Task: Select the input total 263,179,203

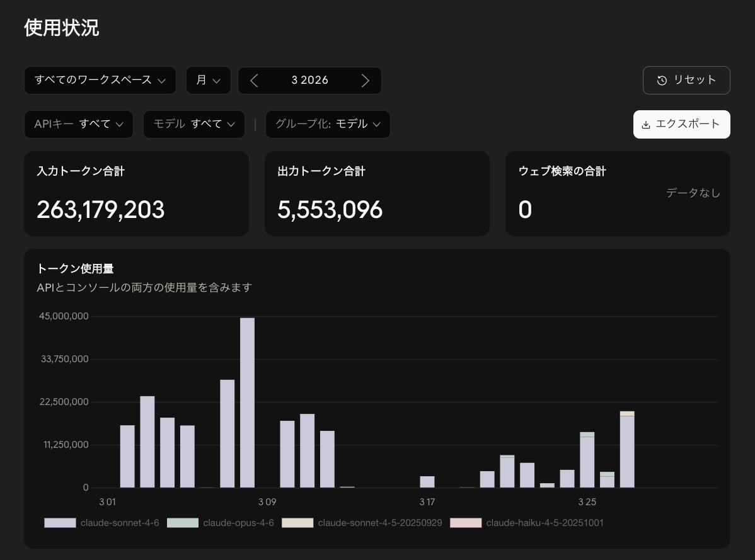Action: (x=101, y=210)
